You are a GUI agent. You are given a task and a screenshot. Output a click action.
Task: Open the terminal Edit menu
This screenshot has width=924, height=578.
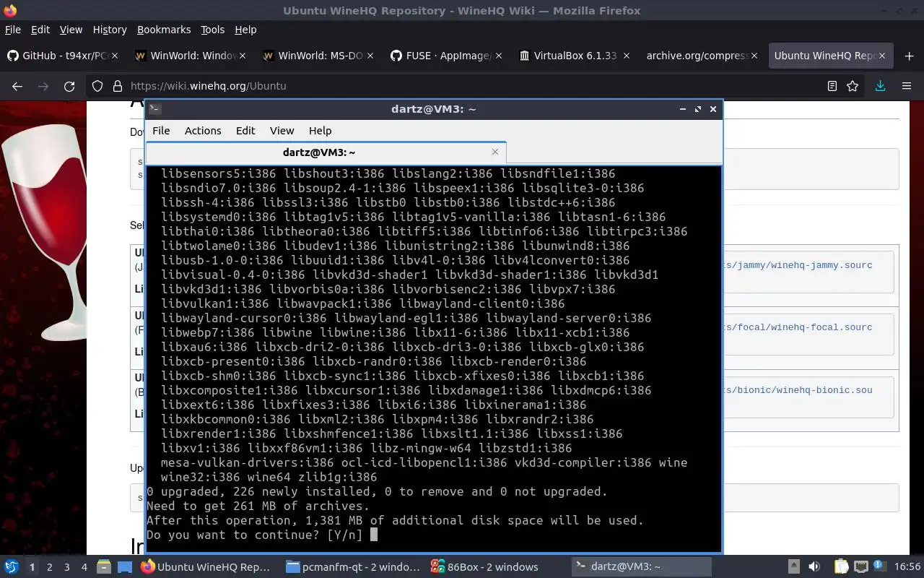click(x=245, y=131)
